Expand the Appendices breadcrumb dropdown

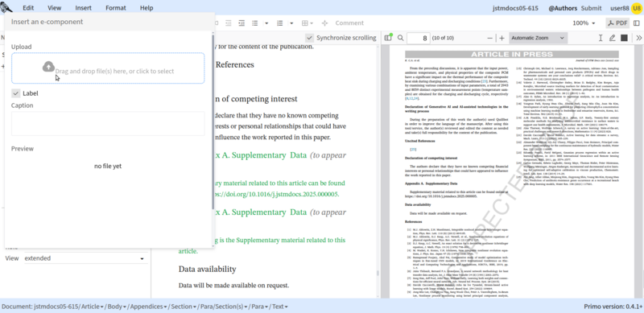(165, 307)
